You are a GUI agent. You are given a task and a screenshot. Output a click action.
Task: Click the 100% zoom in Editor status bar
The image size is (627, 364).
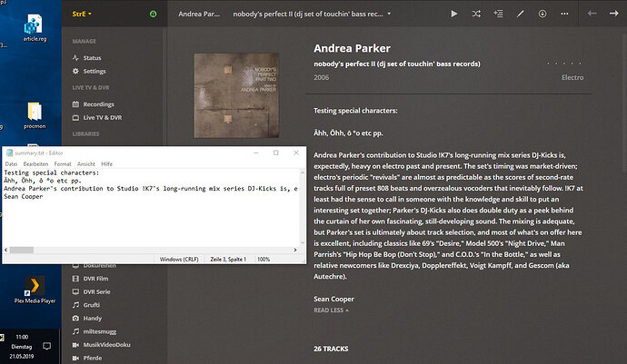pyautogui.click(x=264, y=260)
